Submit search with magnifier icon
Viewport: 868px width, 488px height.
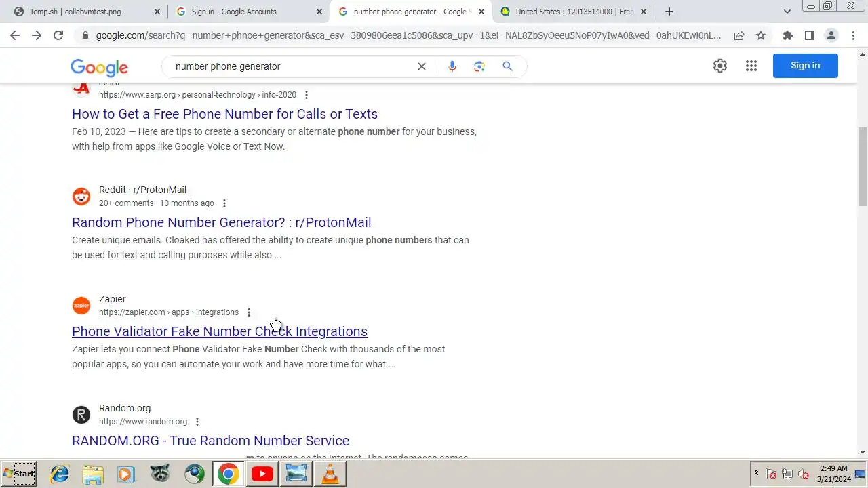tap(507, 66)
